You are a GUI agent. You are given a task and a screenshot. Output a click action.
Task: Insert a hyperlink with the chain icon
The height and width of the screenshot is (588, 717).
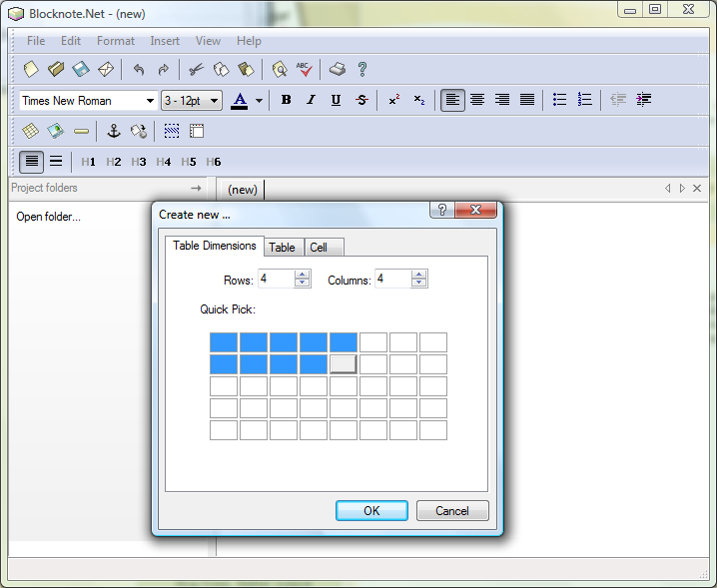tap(139, 131)
